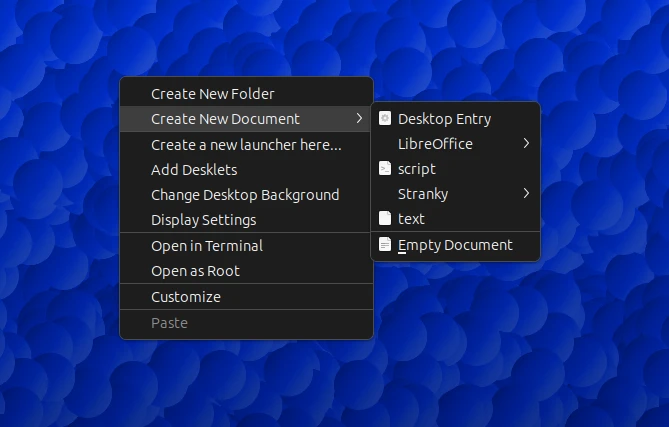Choose Create a new launcher here
Viewport: 669px width, 427px height.
click(246, 144)
